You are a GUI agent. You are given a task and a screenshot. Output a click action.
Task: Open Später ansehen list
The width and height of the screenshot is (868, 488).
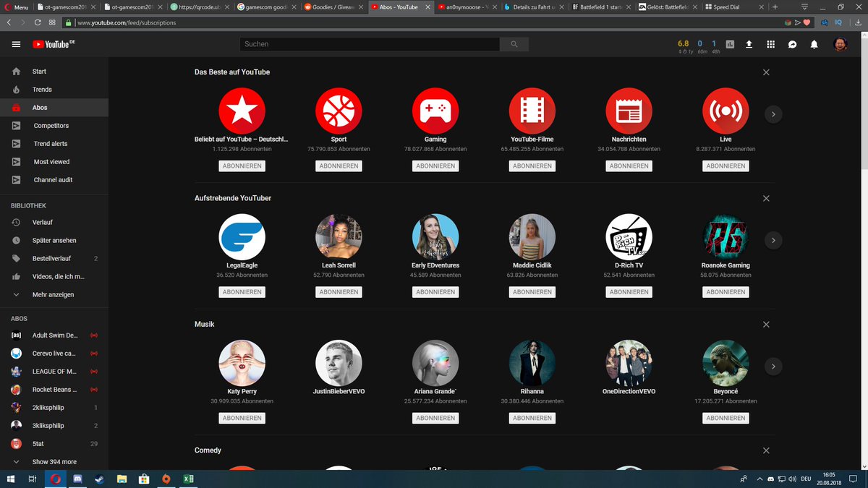pyautogui.click(x=54, y=241)
